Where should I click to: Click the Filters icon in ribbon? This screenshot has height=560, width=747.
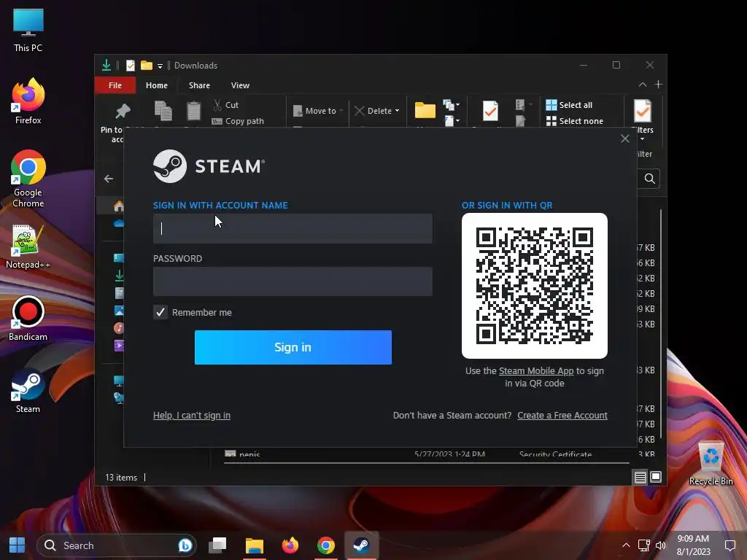[643, 111]
